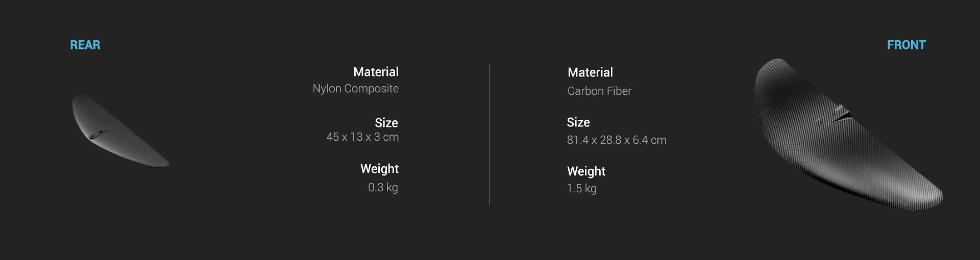The width and height of the screenshot is (980, 260).
Task: Select the Carbon Fiber material text
Action: coord(599,91)
